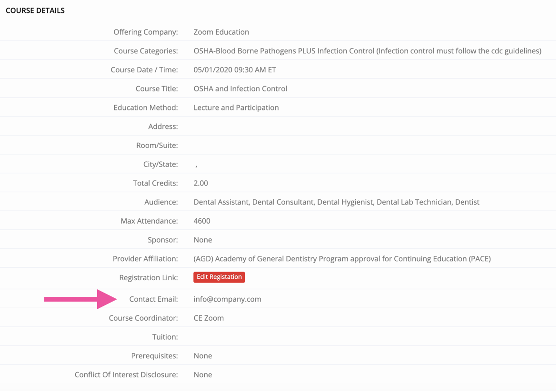Select the OSHA-Blood Borne Pathogens category text

pyautogui.click(x=368, y=51)
